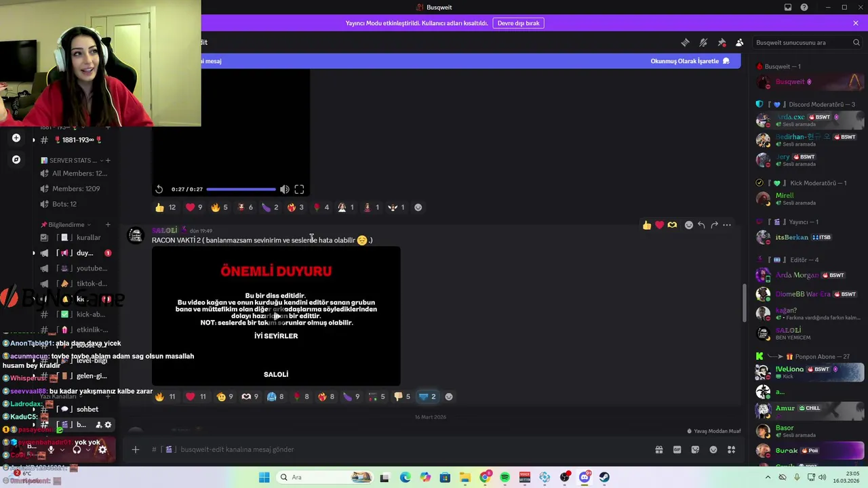This screenshot has width=868, height=488.
Task: Add a reaction below the SALOLİ video
Action: (x=448, y=396)
